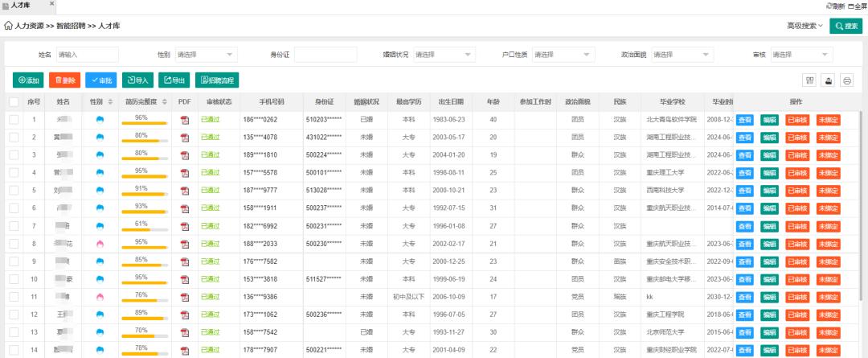Screen dimensions: 868x358
Task: Tick the checkbox for row 8
Action: (x=14, y=244)
